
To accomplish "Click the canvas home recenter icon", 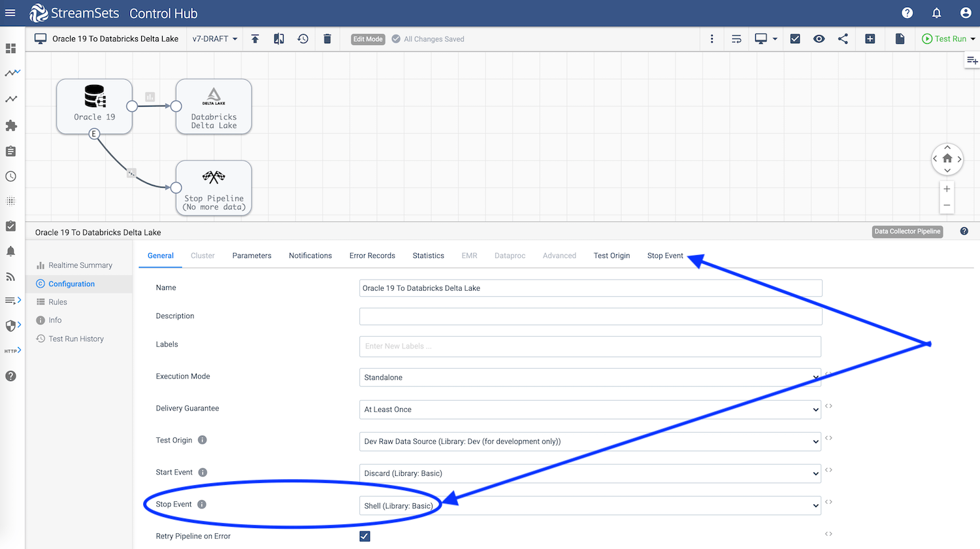I will (x=947, y=159).
